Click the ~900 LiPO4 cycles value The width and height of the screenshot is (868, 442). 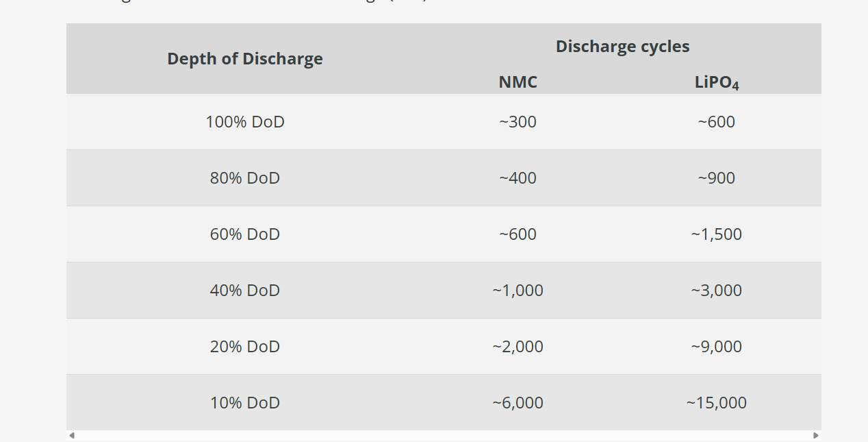pos(716,178)
